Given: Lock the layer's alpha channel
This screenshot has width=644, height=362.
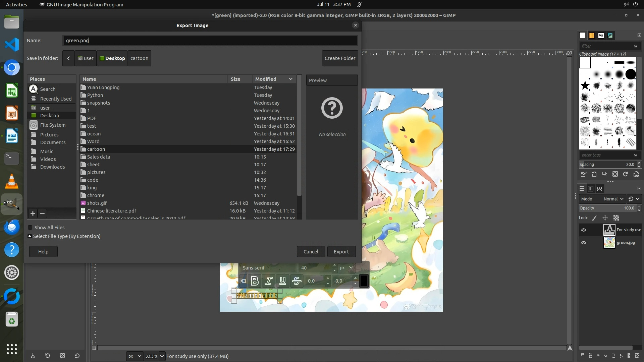Looking at the screenshot, I should click(616, 218).
